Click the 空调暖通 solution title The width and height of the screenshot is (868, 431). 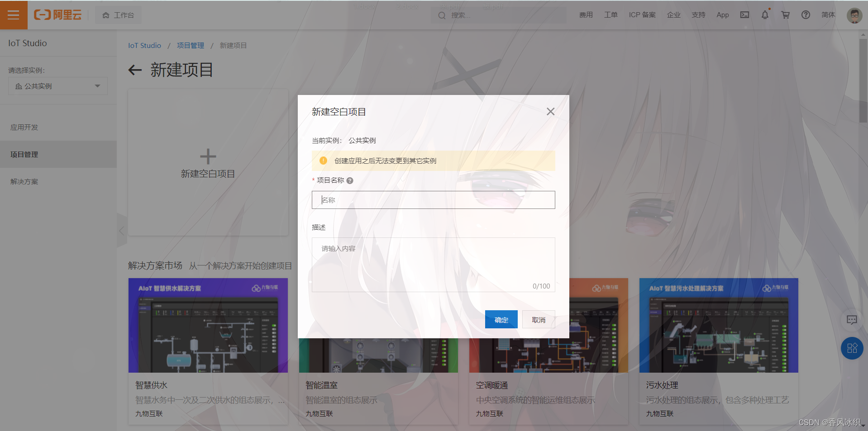(492, 385)
